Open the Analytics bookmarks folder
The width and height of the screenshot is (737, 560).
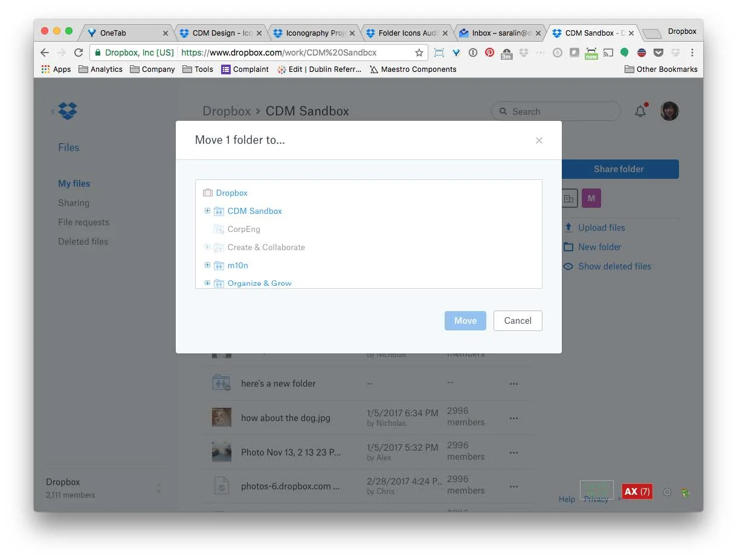101,69
